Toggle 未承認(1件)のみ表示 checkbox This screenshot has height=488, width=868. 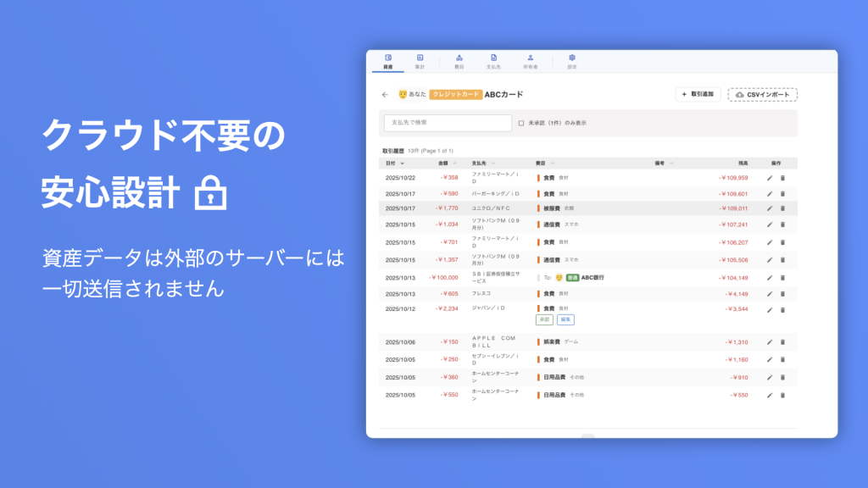click(x=521, y=123)
